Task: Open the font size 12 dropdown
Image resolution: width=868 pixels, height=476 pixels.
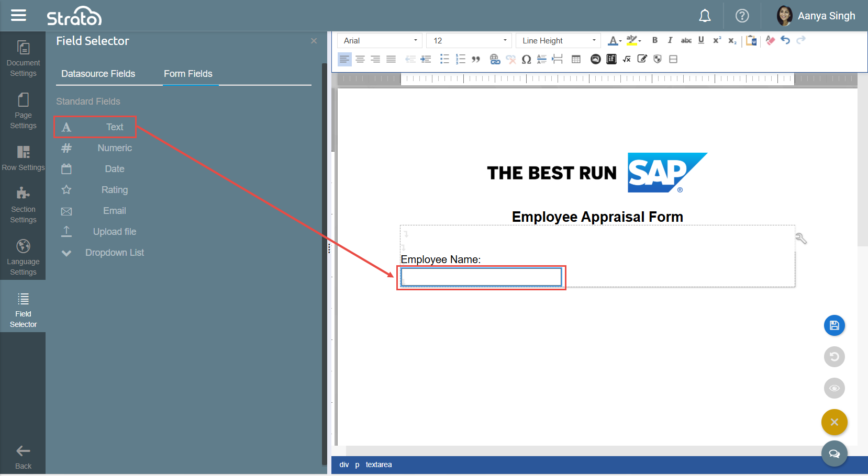Action: [x=469, y=41]
